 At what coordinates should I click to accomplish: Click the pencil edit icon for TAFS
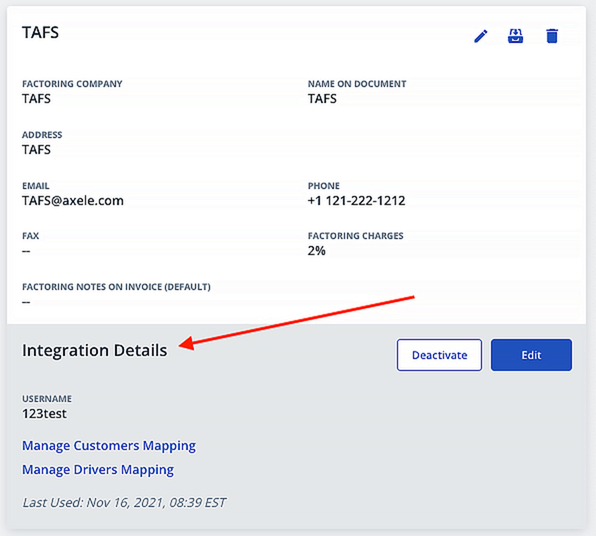pyautogui.click(x=480, y=36)
